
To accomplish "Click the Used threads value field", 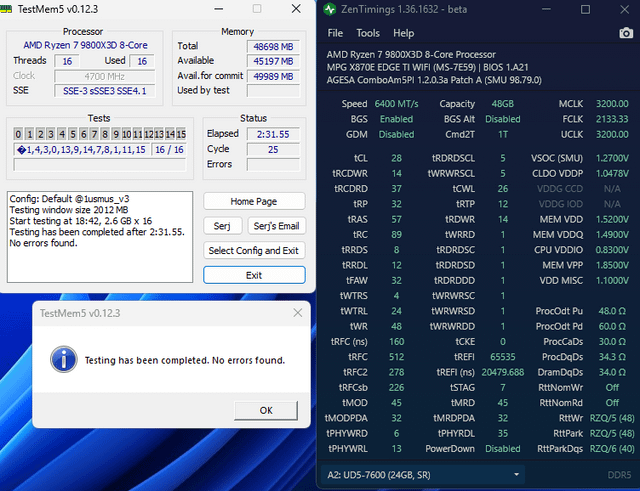I will pyautogui.click(x=142, y=61).
